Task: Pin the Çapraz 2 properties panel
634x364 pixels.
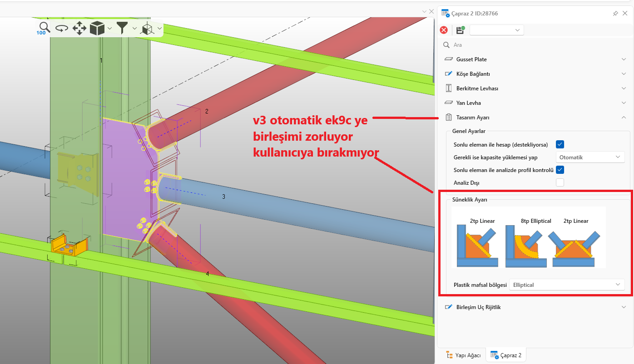Action: 615,14
